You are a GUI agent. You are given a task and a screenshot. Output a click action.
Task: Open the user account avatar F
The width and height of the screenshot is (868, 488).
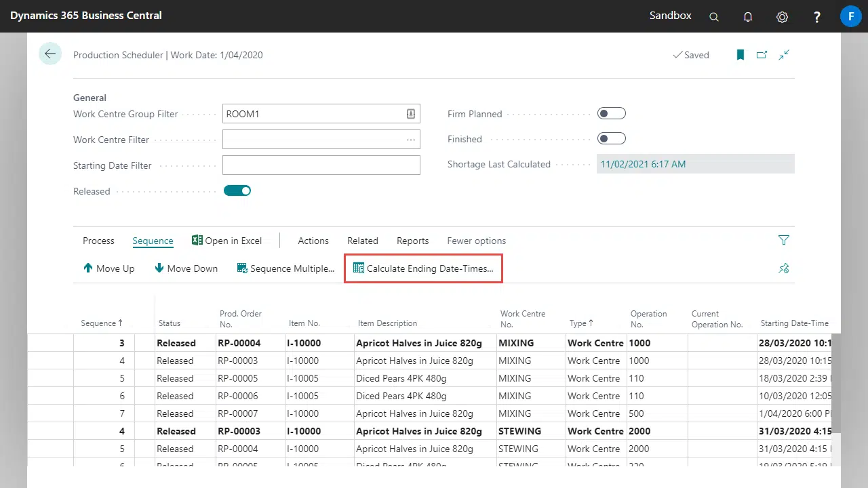pos(850,16)
